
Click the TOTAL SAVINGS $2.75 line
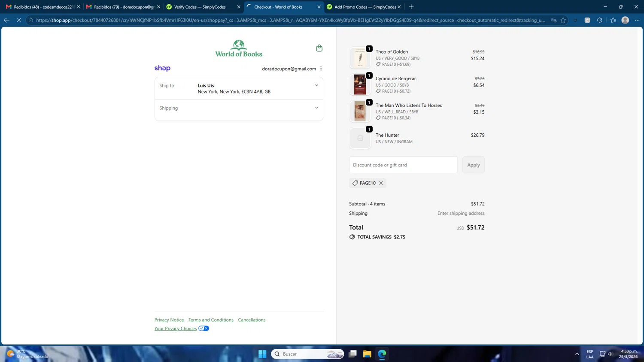point(377,237)
